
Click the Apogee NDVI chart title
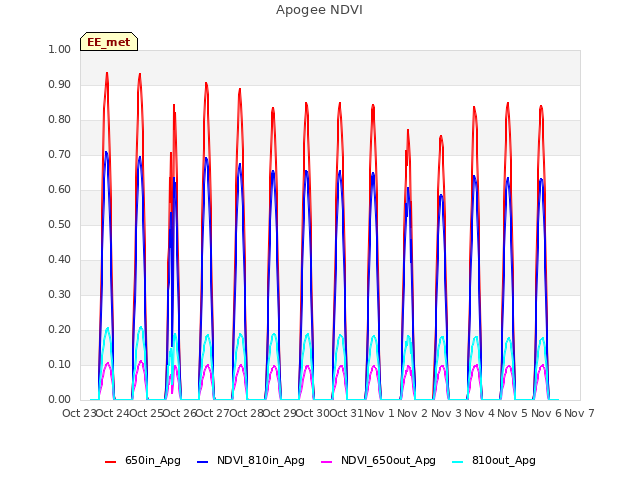point(319,10)
